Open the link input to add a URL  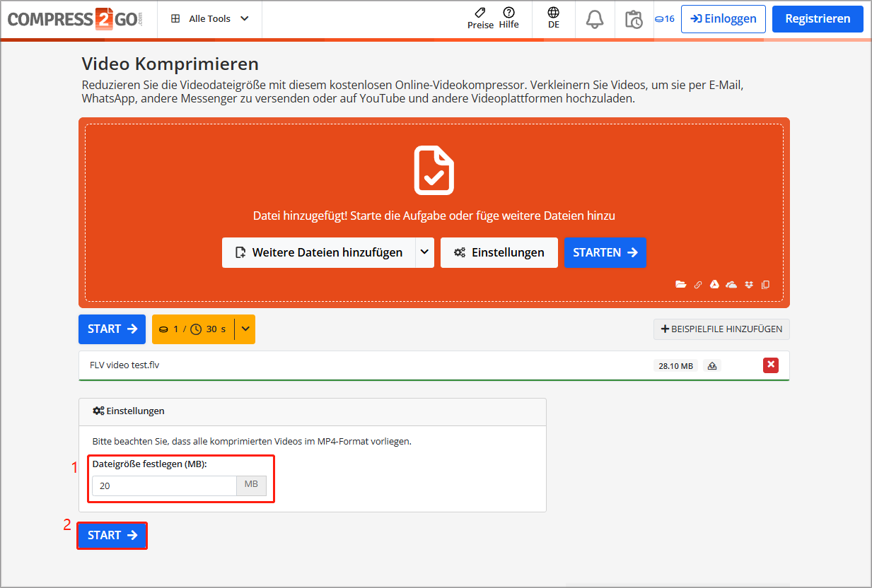(697, 285)
